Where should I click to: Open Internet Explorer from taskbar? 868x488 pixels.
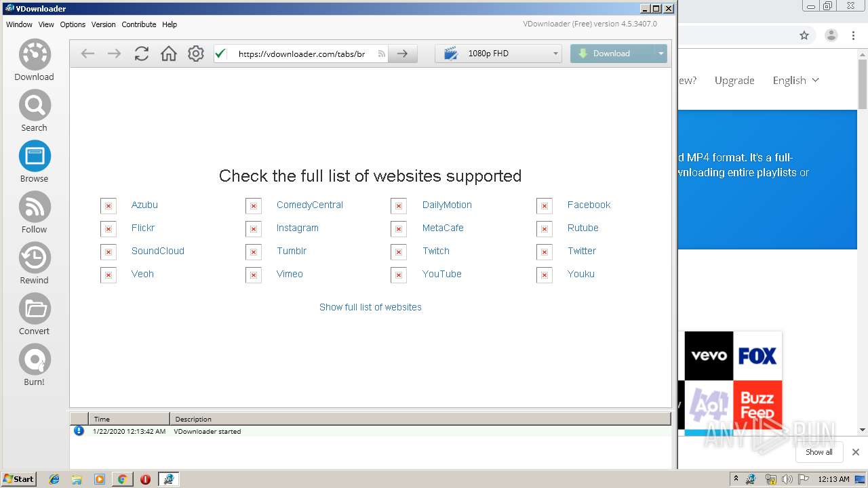pos(54,479)
